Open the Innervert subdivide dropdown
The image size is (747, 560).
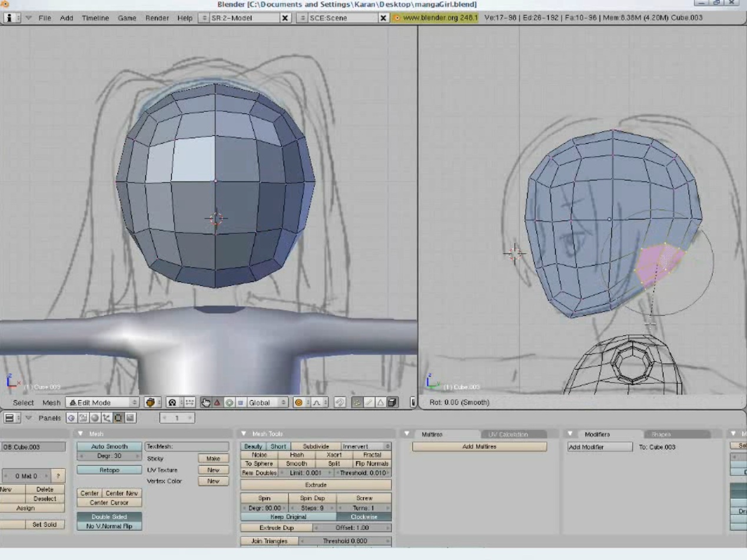click(366, 446)
